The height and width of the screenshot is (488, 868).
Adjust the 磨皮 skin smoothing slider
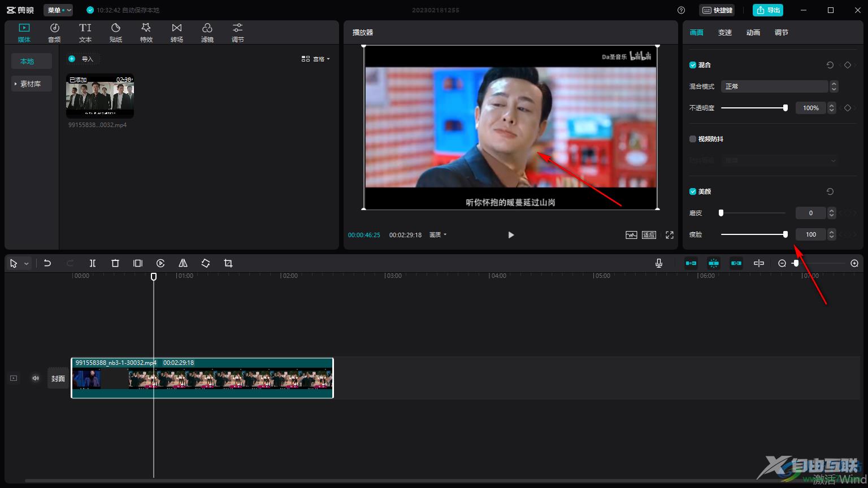pyautogui.click(x=753, y=213)
